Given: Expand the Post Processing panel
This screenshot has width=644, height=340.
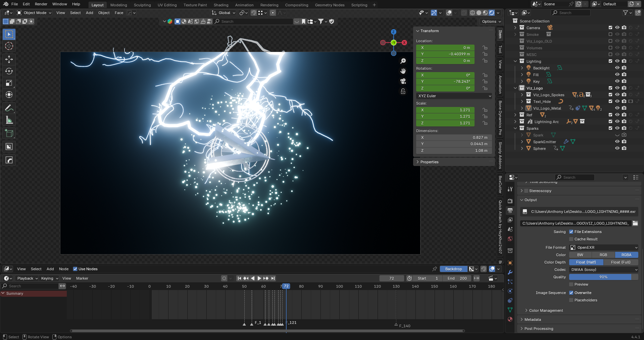Looking at the screenshot, I should coord(539,329).
